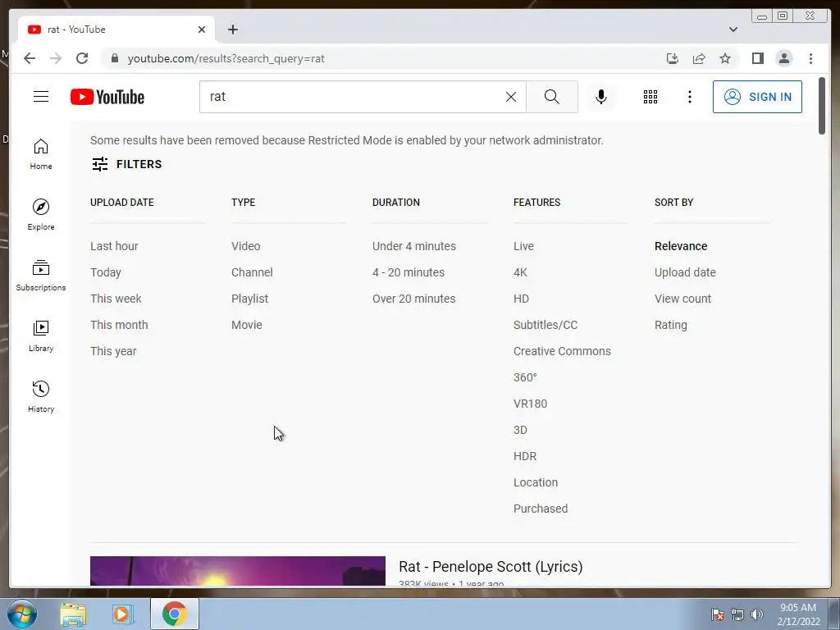The width and height of the screenshot is (840, 630).
Task: Enable the Purchased filter
Action: (541, 509)
